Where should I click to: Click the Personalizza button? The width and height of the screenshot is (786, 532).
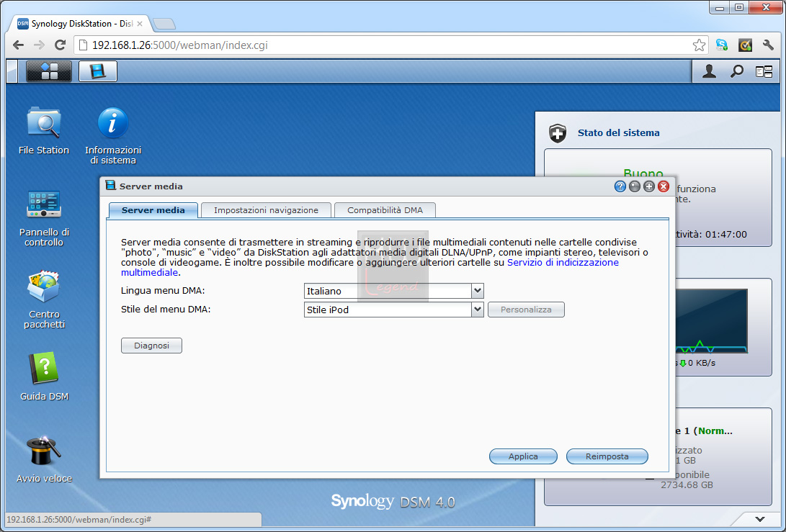point(526,310)
